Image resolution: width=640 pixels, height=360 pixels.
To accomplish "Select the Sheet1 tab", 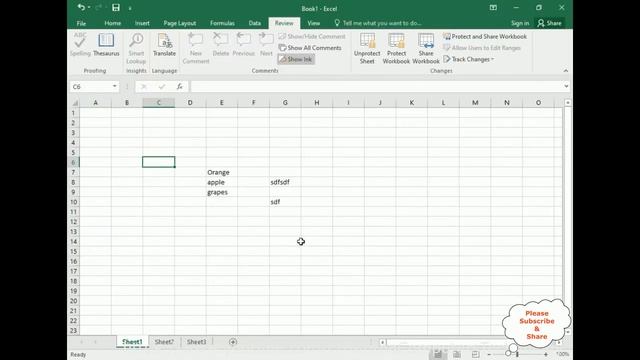I will tap(132, 342).
